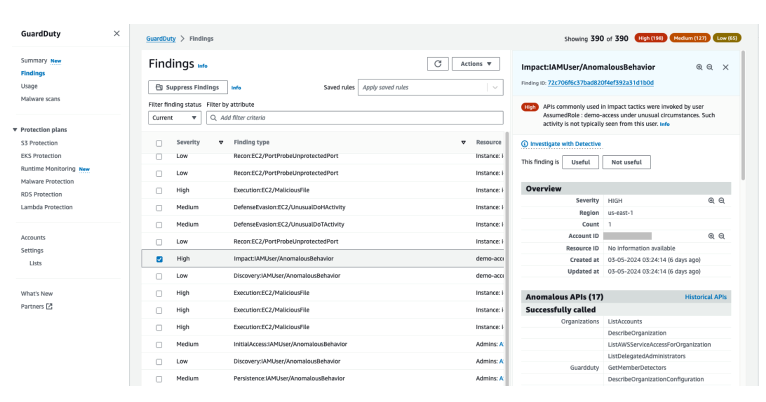The width and height of the screenshot is (766, 402).
Task: Check the High Execution:EC2/MaliciousFile row above DefenseEvasion
Action: pyautogui.click(x=159, y=190)
